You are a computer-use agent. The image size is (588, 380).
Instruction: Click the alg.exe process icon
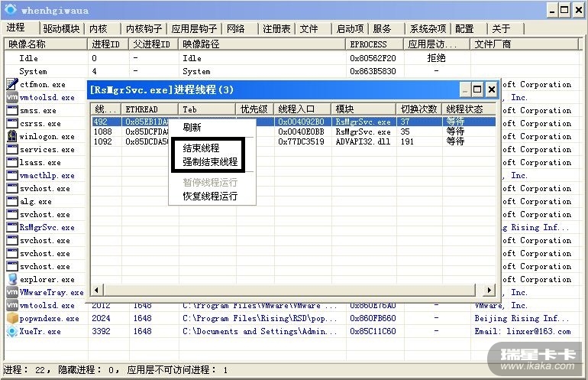click(x=12, y=201)
